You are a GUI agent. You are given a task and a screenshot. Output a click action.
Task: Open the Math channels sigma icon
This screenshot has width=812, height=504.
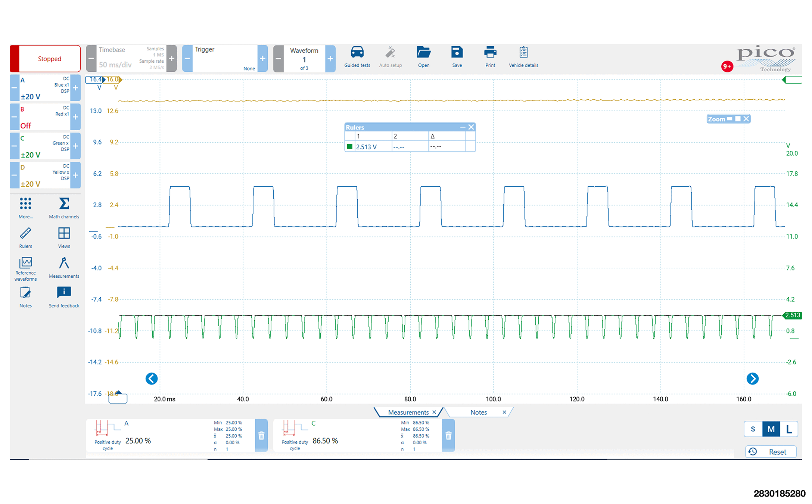(x=64, y=204)
